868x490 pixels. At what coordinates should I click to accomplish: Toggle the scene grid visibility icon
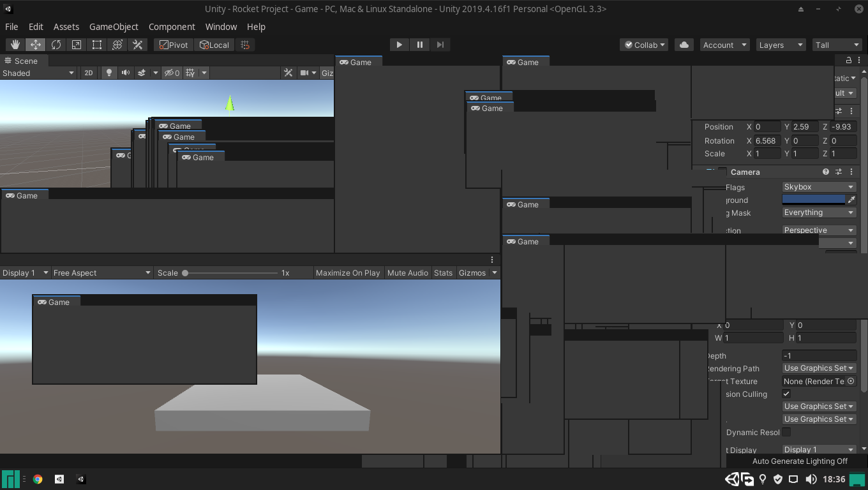pos(190,73)
